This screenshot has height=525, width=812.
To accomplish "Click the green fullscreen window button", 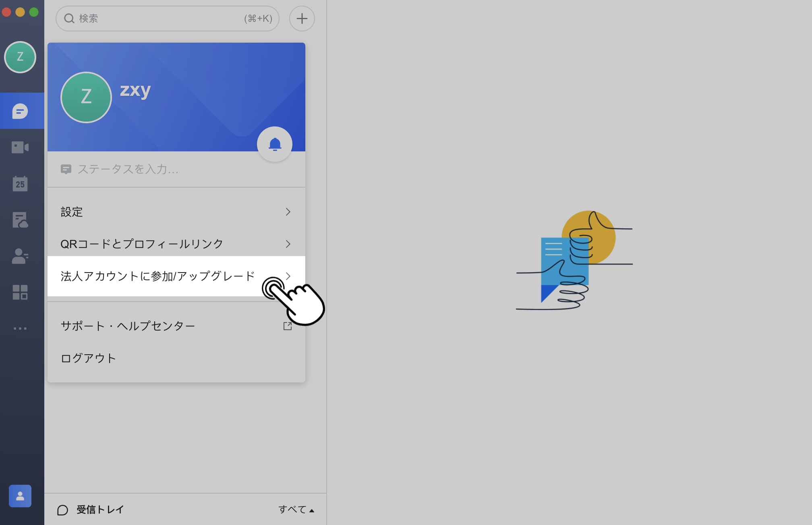I will (34, 12).
